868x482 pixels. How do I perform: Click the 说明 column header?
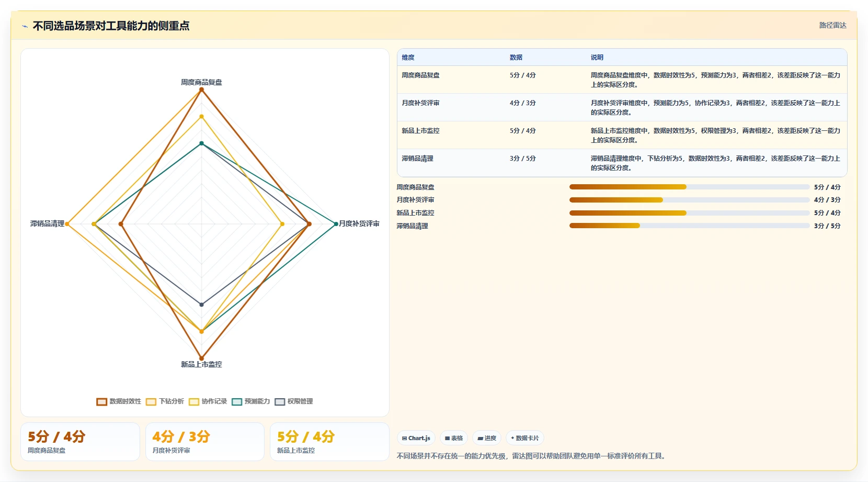tap(597, 58)
